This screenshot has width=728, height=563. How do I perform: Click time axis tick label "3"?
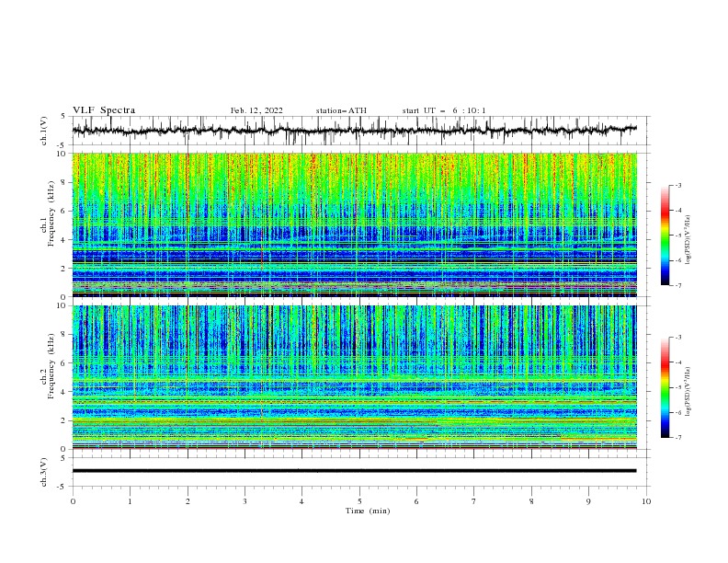point(245,501)
